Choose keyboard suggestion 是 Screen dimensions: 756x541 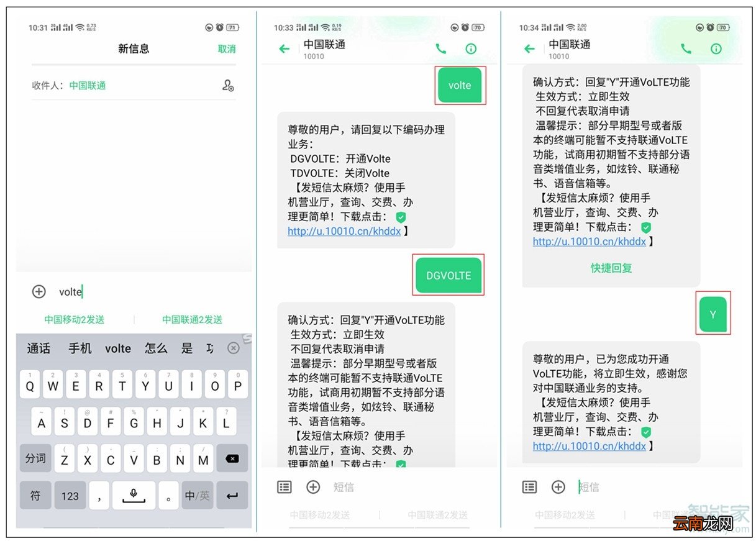[187, 348]
